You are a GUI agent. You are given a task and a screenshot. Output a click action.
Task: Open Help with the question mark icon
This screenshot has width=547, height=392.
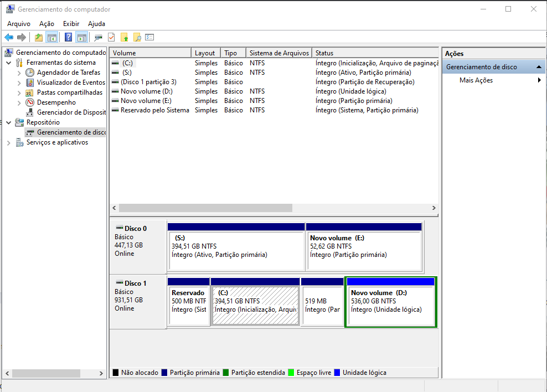click(69, 37)
